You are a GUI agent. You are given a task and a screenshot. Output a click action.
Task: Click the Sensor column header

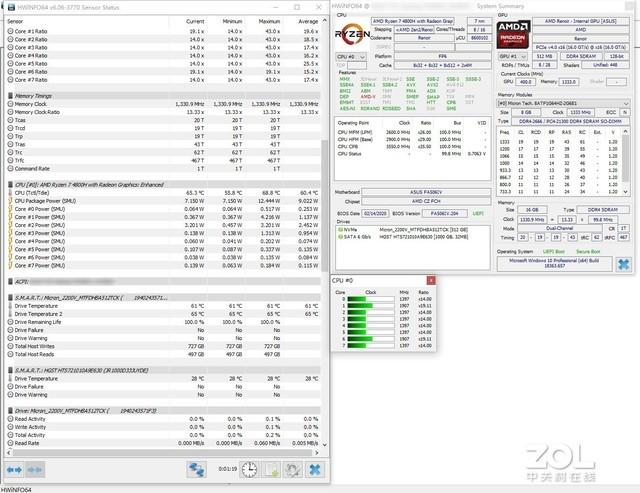[15, 21]
